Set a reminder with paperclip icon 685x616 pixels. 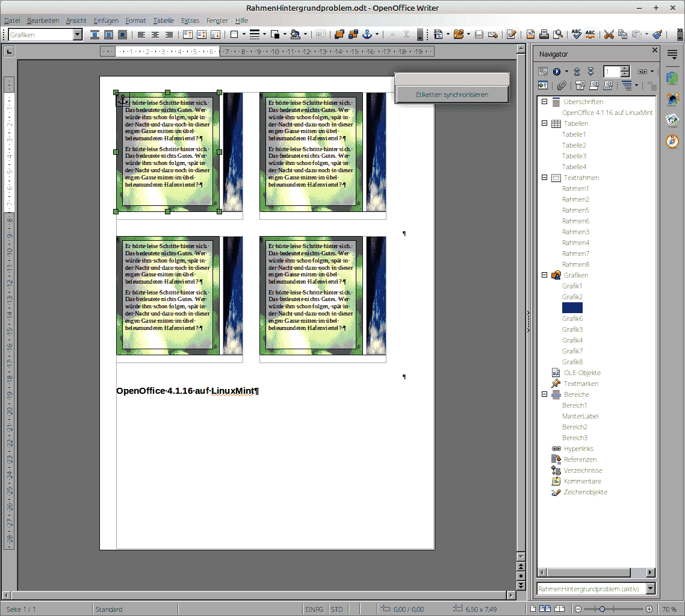coord(562,85)
